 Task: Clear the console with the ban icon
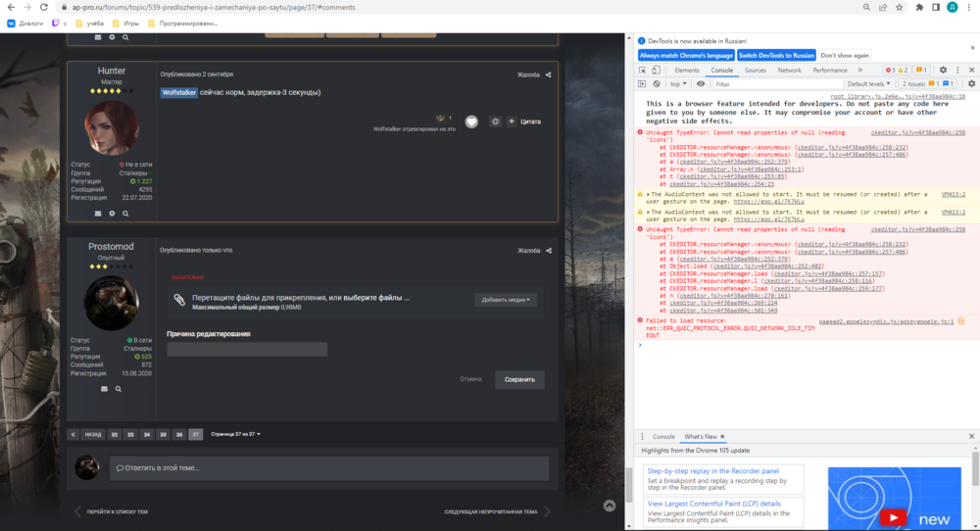click(x=657, y=83)
